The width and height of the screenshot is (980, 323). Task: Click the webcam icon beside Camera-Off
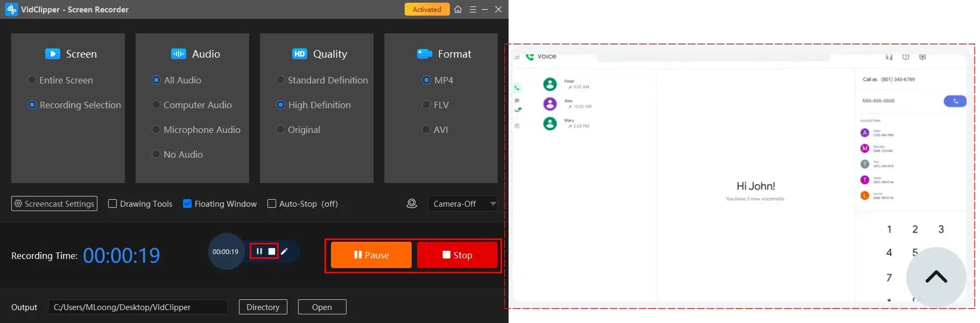(x=412, y=203)
